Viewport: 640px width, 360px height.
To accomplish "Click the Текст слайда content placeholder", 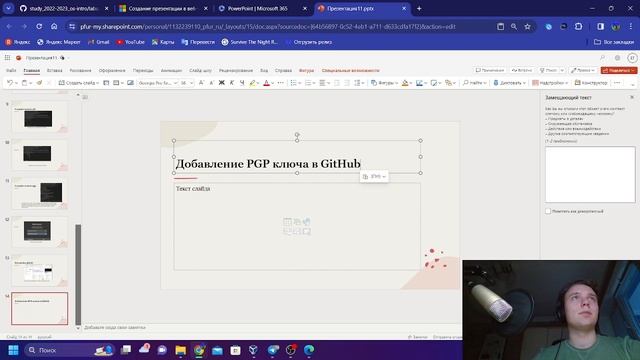I will (x=297, y=227).
